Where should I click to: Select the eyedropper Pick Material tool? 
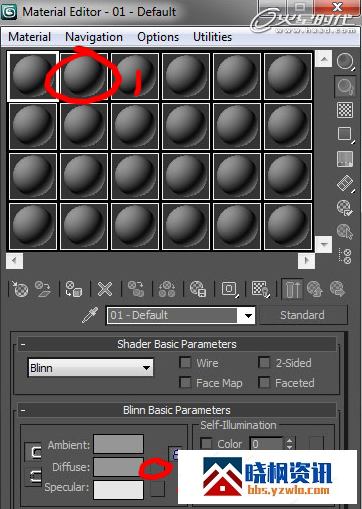click(90, 315)
